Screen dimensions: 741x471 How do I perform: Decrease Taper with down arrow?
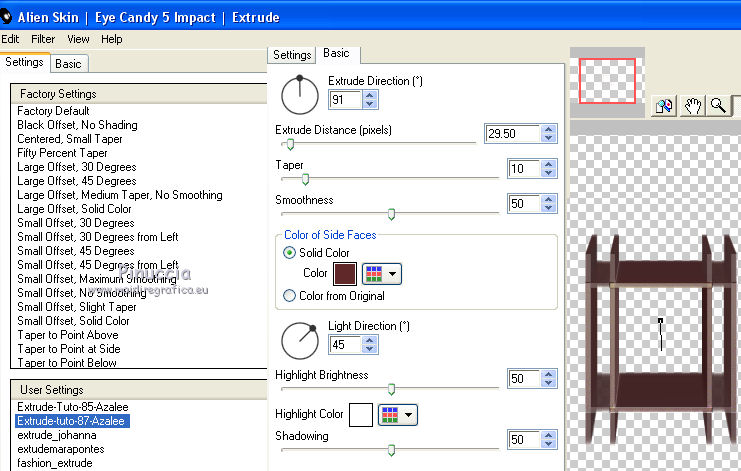[548, 173]
